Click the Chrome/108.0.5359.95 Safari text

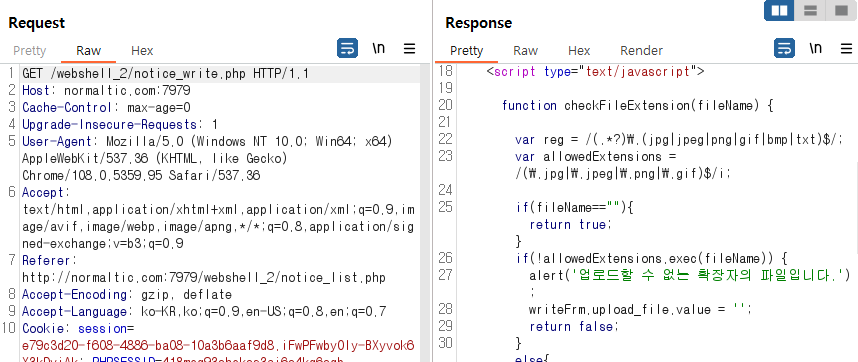[141, 176]
